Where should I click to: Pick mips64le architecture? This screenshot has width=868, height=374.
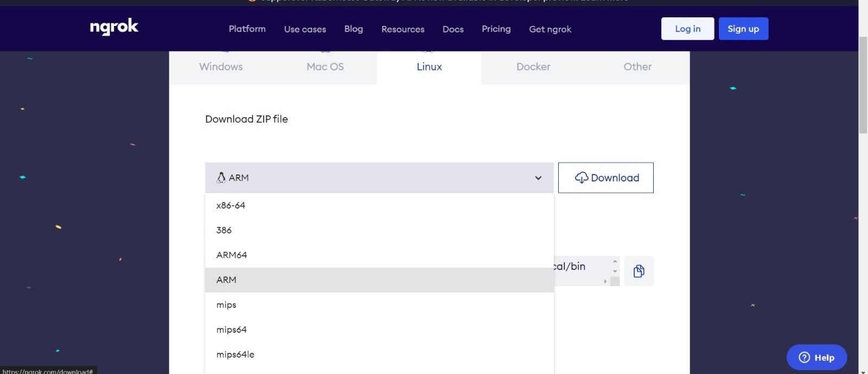point(235,354)
